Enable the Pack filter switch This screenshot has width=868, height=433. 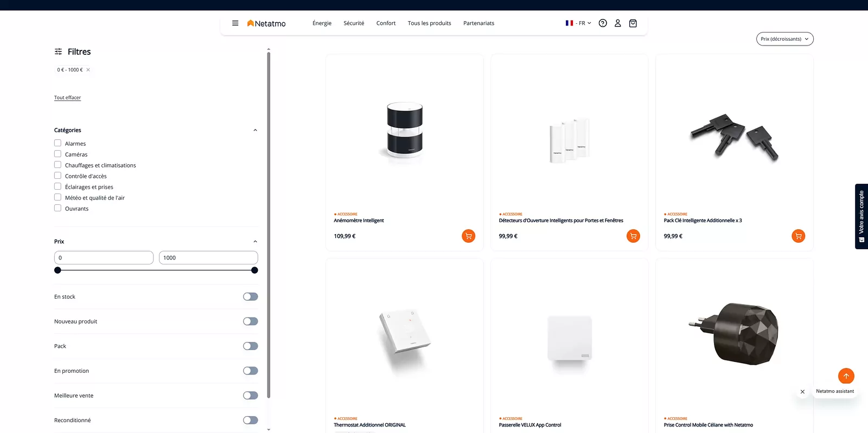[251, 346]
